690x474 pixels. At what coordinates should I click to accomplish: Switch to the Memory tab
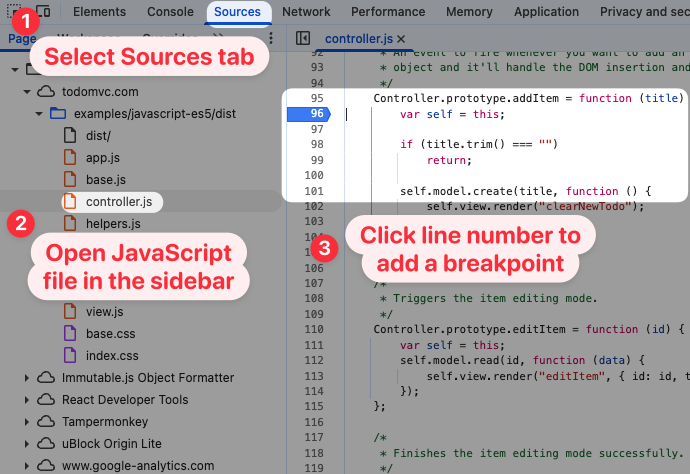[x=469, y=11]
